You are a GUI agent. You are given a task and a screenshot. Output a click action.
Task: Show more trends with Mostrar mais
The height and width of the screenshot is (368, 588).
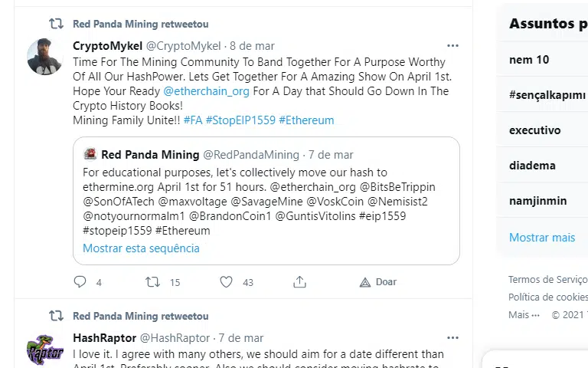(x=542, y=238)
